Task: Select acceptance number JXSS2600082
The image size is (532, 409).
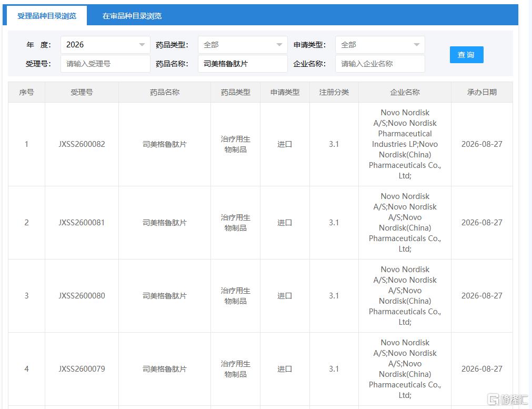Action: click(82, 144)
